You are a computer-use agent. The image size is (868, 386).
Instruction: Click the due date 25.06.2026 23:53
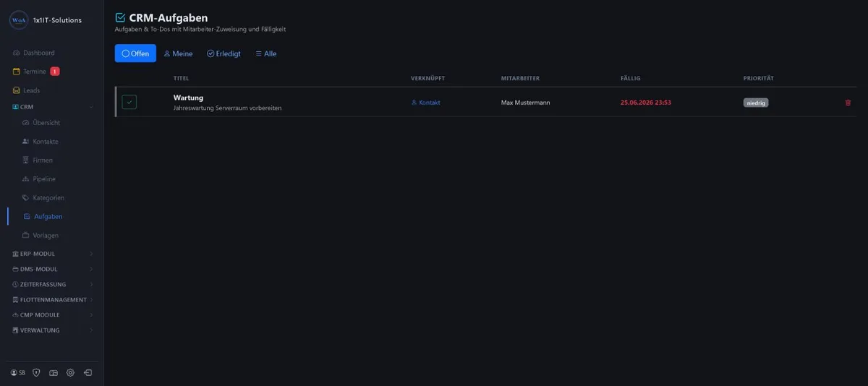pos(646,103)
